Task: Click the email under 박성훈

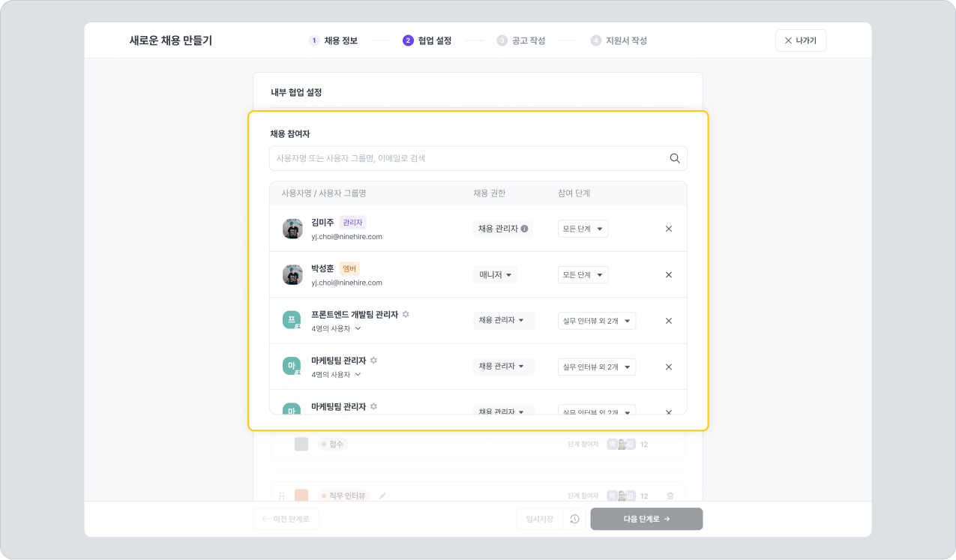Action: click(x=346, y=283)
